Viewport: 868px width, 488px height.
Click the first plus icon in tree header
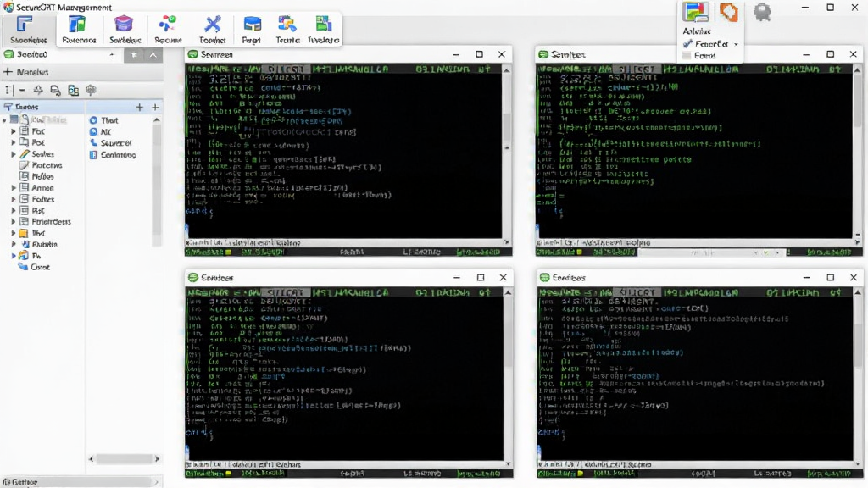[x=140, y=108]
